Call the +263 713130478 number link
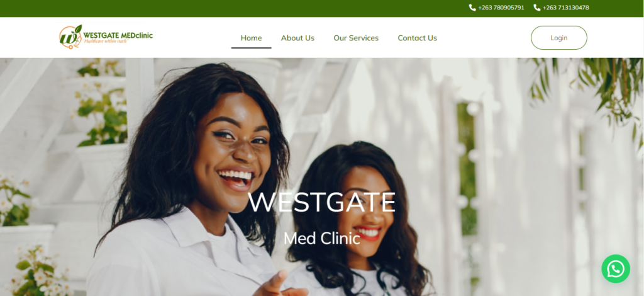 pyautogui.click(x=565, y=8)
